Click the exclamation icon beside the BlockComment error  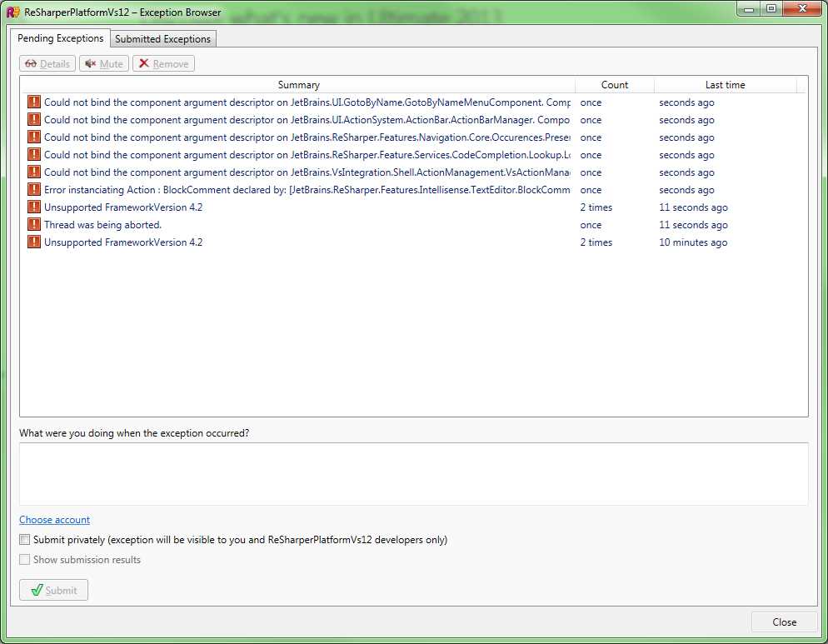pyautogui.click(x=34, y=189)
